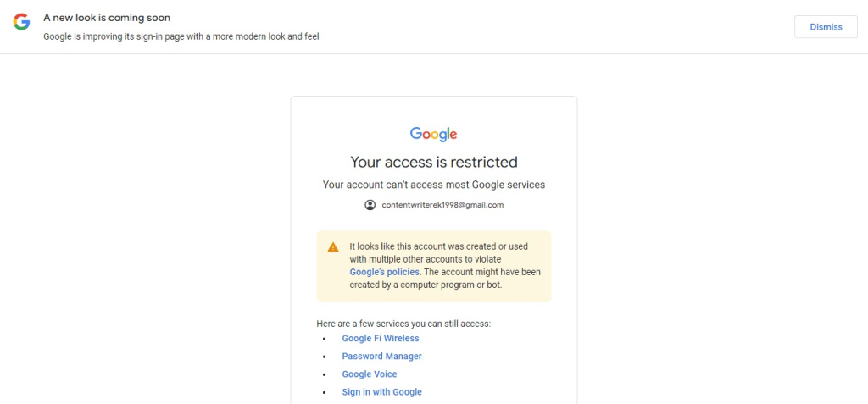
Task: Click bullet beside Password Manager
Action: click(x=325, y=357)
